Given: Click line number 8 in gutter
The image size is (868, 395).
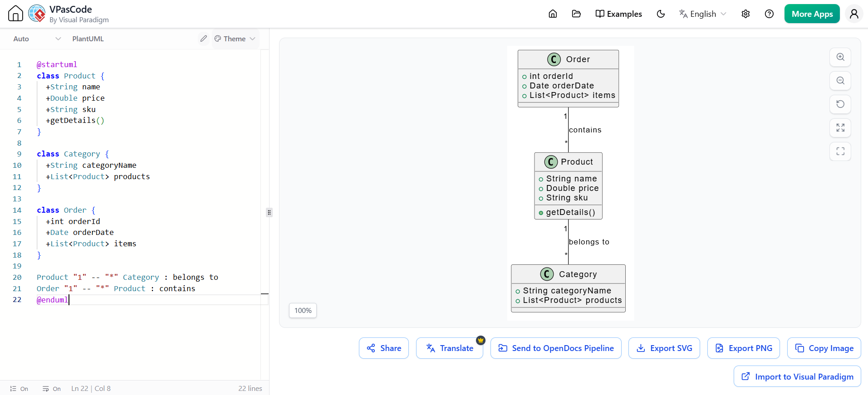Looking at the screenshot, I should tap(19, 143).
